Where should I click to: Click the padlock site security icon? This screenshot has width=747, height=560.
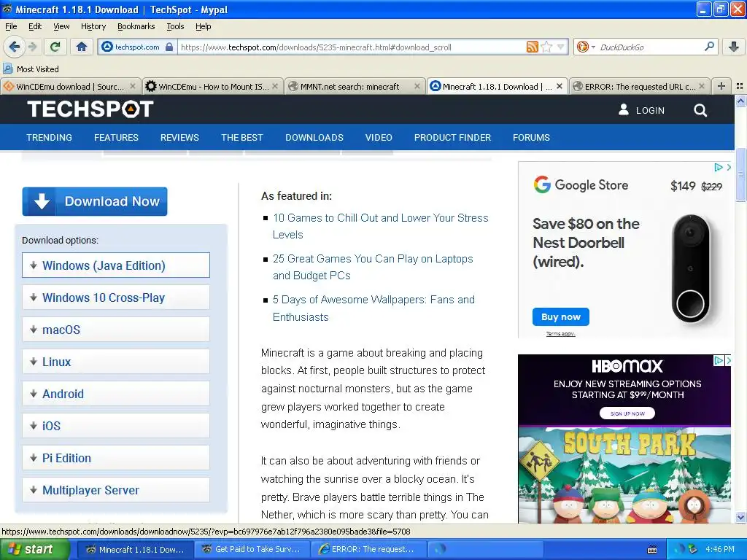(x=169, y=47)
